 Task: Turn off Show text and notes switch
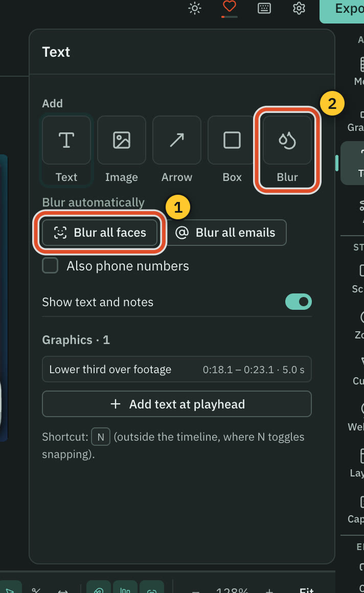(x=299, y=302)
